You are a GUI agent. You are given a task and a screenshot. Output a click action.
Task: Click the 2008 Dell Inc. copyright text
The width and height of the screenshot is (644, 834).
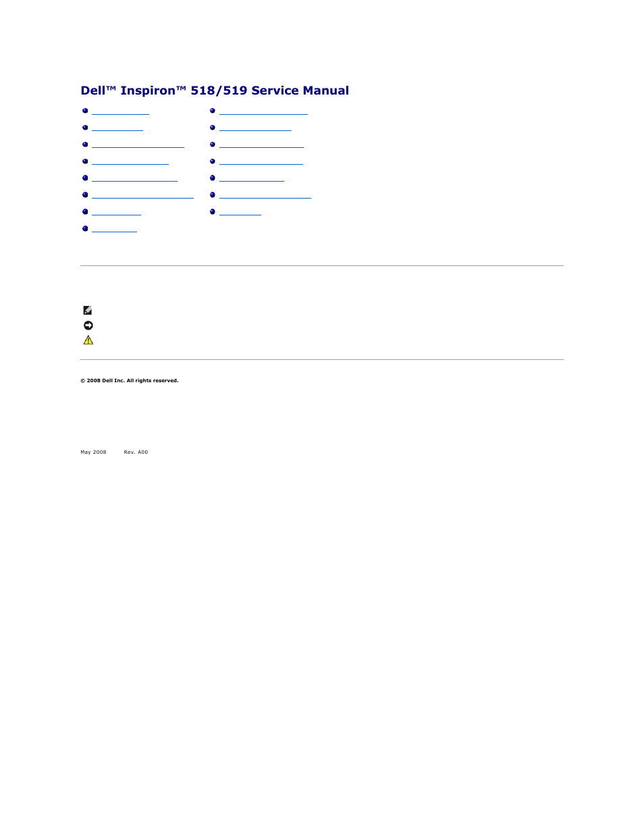pos(130,381)
